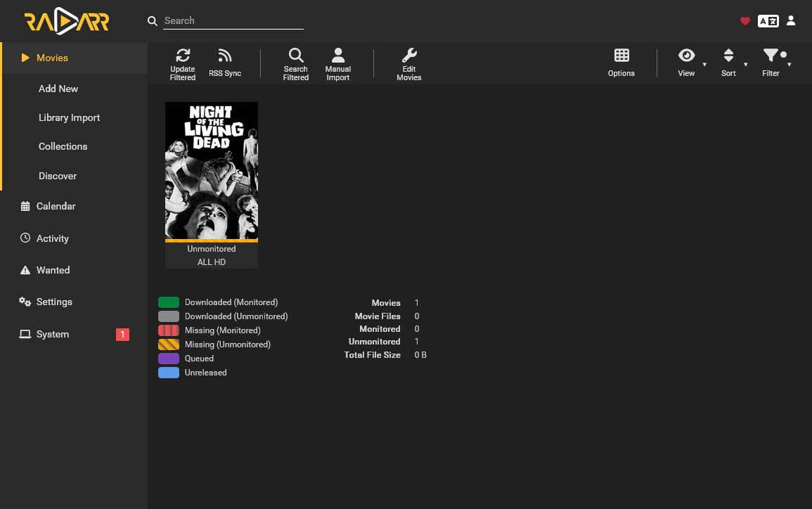The image size is (812, 509).
Task: Click Search Filtered toolbar button
Action: coord(296,64)
